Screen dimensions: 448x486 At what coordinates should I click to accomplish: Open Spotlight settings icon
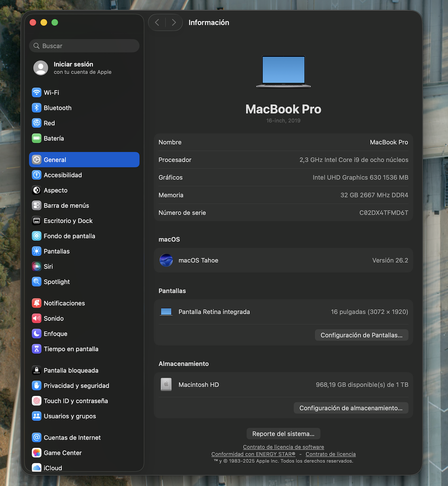(37, 282)
